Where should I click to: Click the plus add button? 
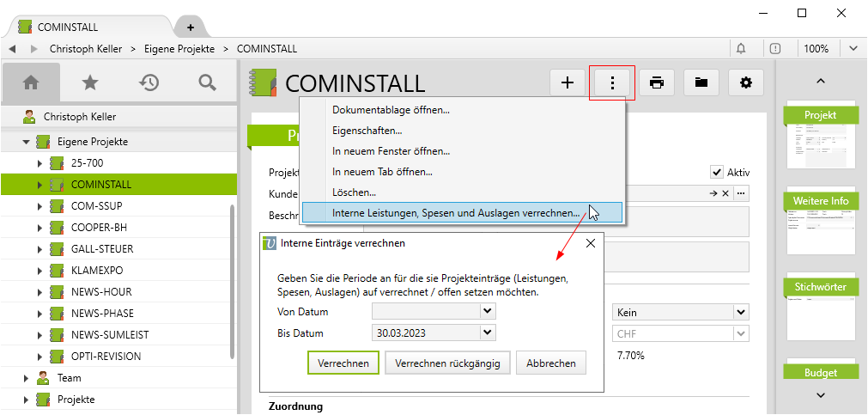[567, 82]
